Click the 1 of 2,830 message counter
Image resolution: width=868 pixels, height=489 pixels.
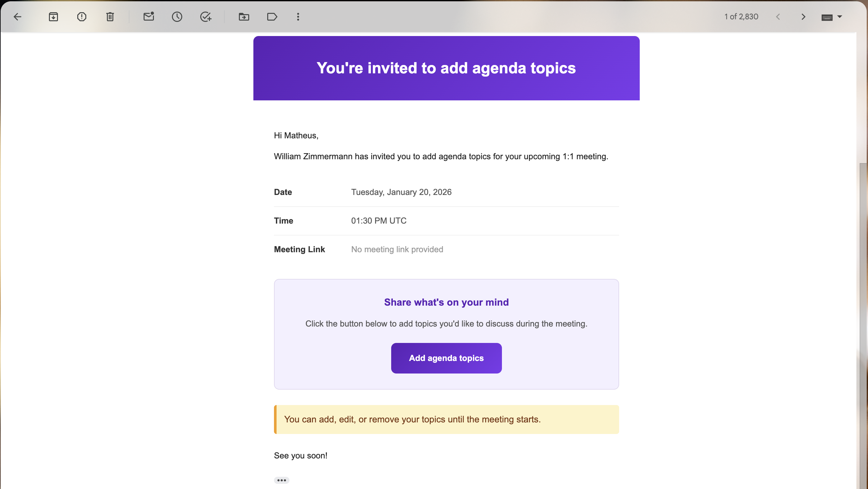pos(741,17)
